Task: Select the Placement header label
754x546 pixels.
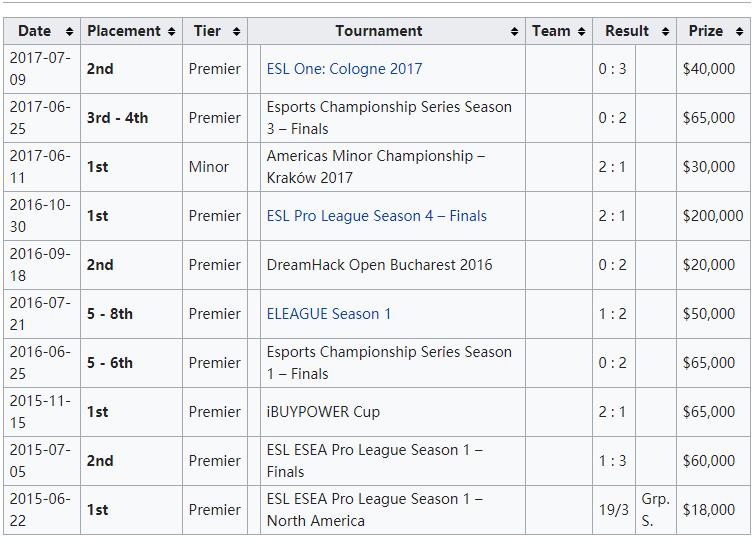Action: pos(124,31)
